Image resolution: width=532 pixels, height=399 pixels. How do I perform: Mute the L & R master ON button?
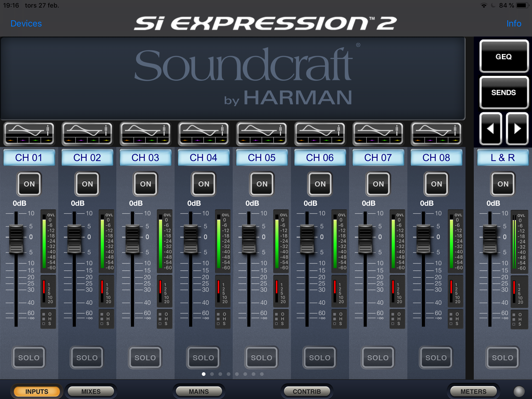point(503,184)
